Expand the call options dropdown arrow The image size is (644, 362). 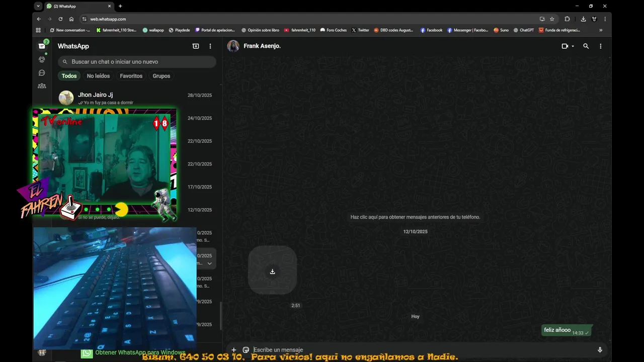coord(573,46)
